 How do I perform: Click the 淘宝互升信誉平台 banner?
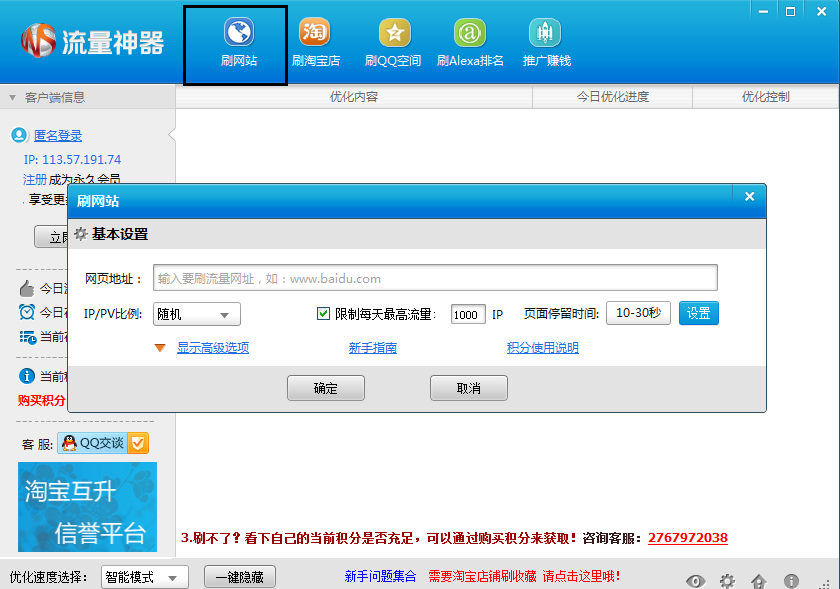pos(87,506)
